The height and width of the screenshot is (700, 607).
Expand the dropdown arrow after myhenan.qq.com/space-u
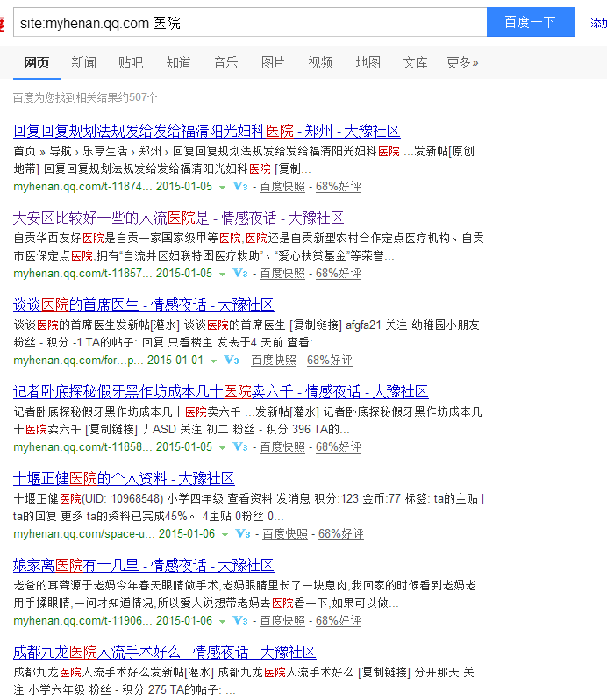[225, 535]
